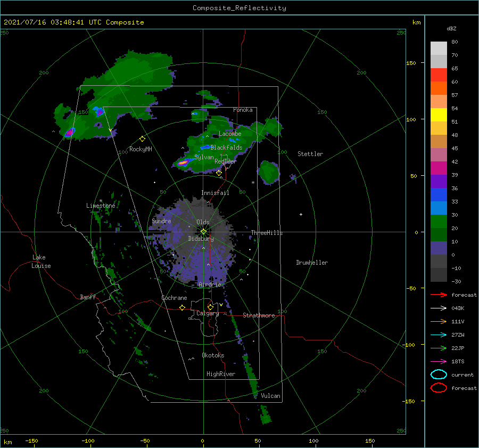Click the Drumheller label
479x448 pixels.
click(x=312, y=263)
